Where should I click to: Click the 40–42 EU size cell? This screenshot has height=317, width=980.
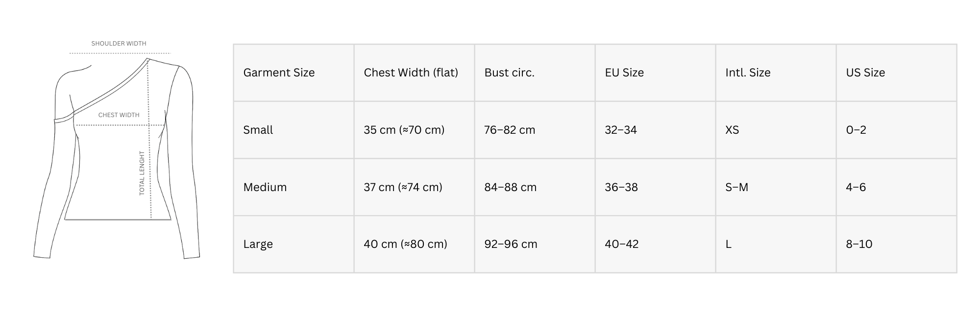pos(621,244)
